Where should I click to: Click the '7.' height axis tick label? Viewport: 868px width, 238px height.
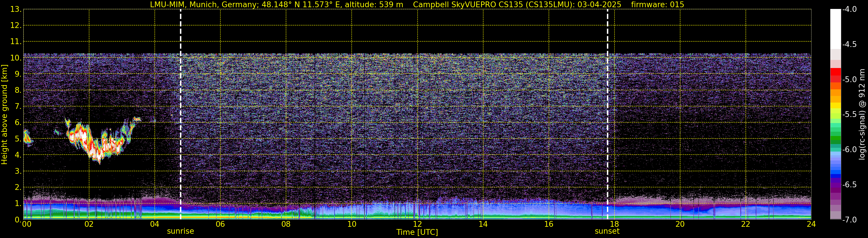point(18,107)
